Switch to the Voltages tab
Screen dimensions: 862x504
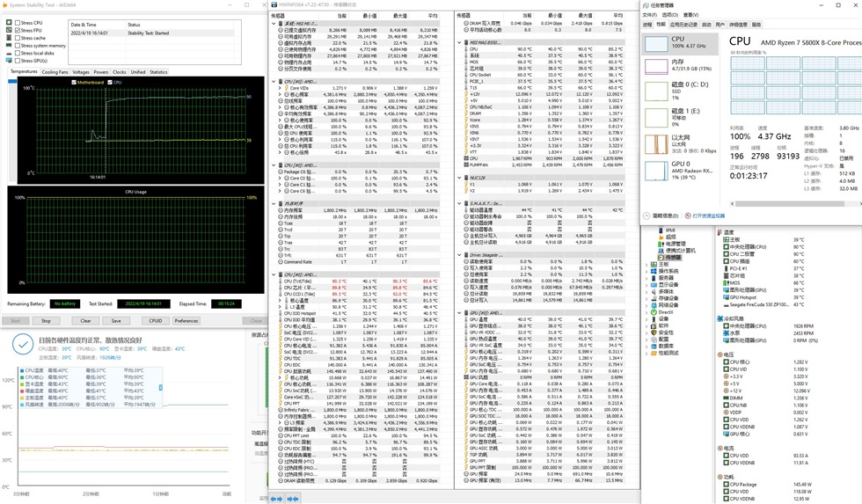pyautogui.click(x=81, y=72)
